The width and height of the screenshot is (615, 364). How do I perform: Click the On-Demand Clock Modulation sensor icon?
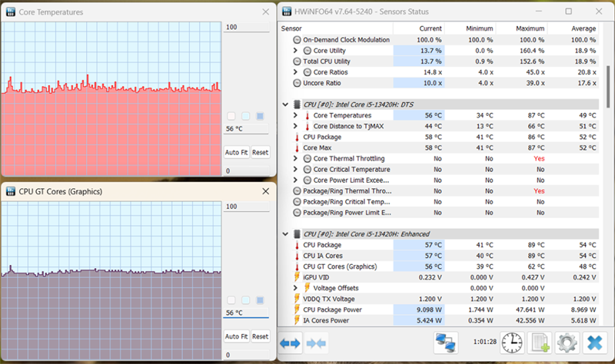[297, 40]
